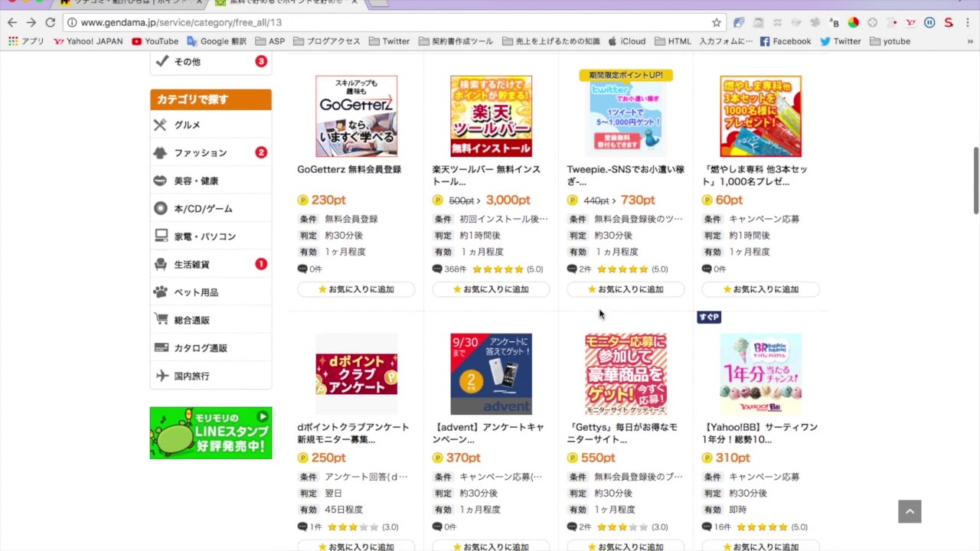Open the アプリ apps shortcut
Image resolution: width=980 pixels, height=551 pixels.
(x=26, y=41)
